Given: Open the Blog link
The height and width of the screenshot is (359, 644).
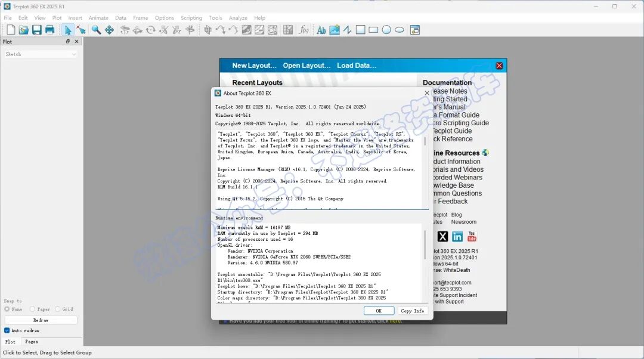Looking at the screenshot, I should point(456,215).
